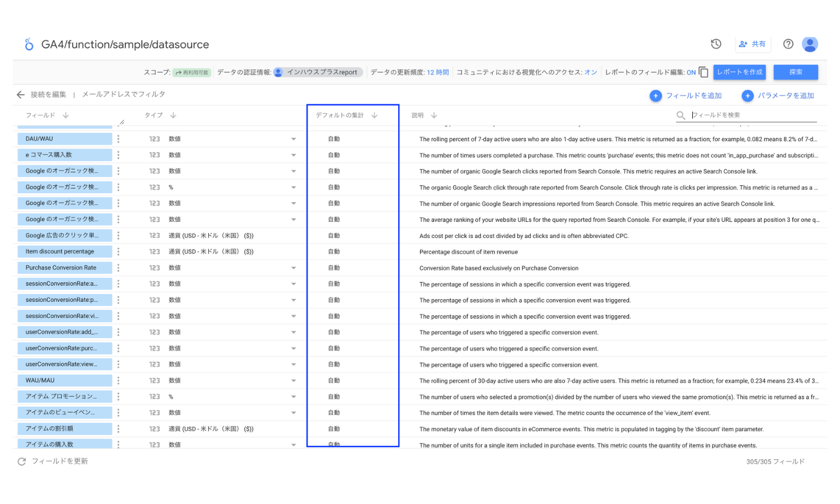This screenshot has height=504, width=840.
Task: Expand type dropdown for DAU/WAU row
Action: (x=293, y=139)
